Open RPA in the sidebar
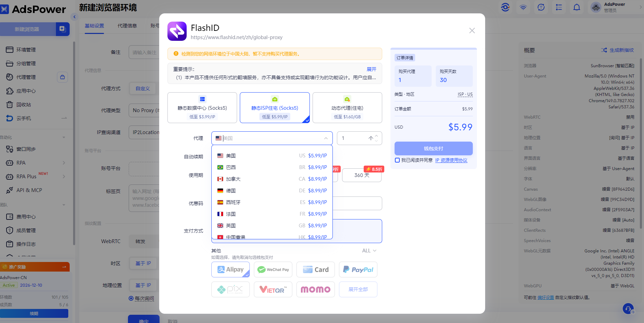The height and width of the screenshot is (323, 644). click(x=21, y=163)
